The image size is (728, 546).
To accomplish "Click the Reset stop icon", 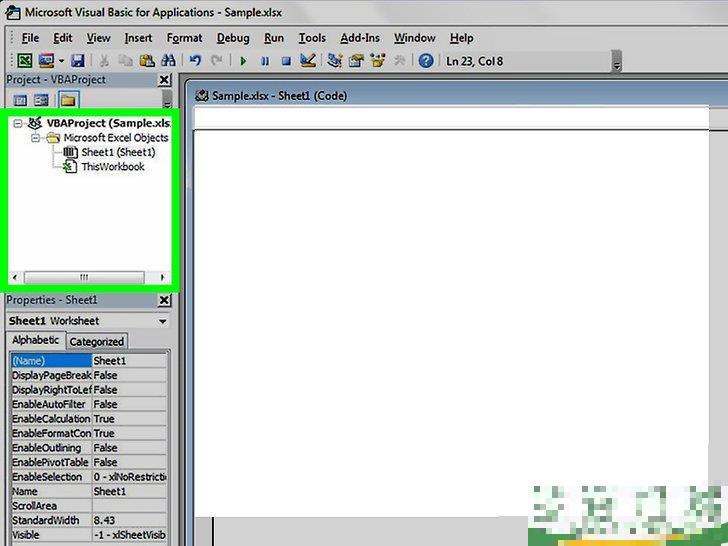I will point(286,61).
